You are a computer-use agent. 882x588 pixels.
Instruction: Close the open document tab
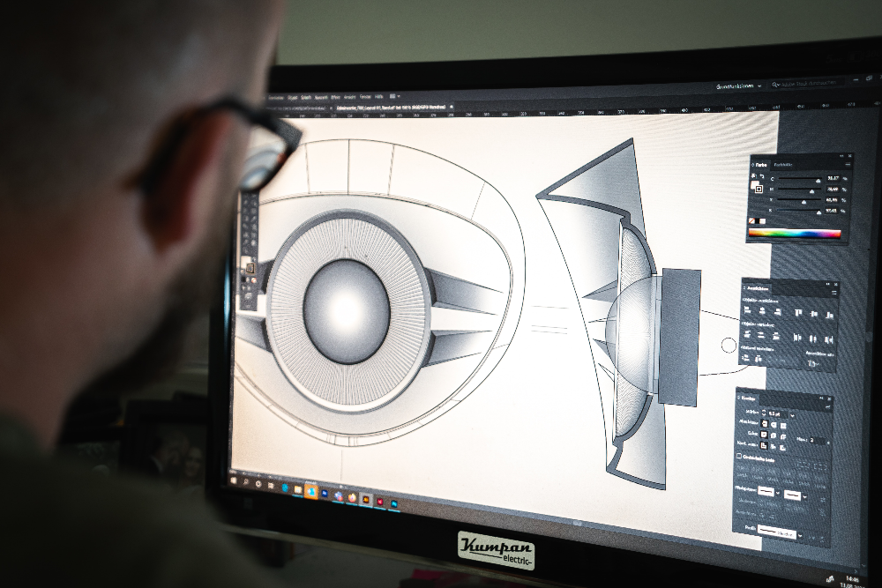coord(449,106)
